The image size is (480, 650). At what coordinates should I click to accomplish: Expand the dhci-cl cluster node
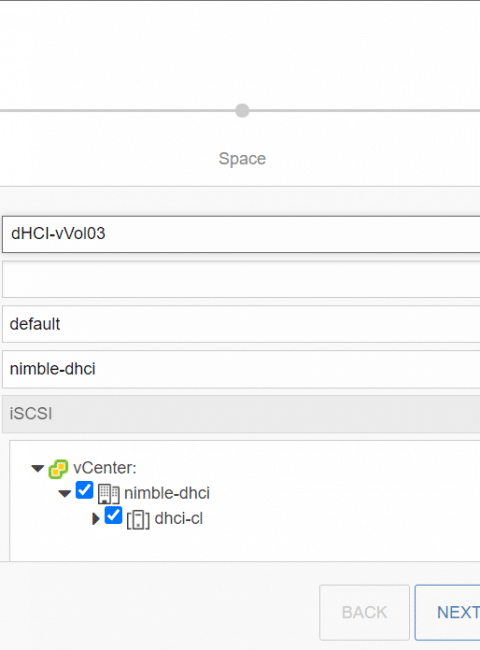pyautogui.click(x=96, y=519)
